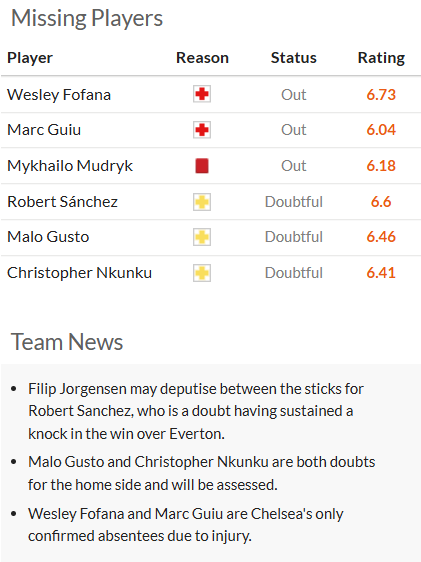The width and height of the screenshot is (421, 562).
Task: Click the Missing Players heading
Action: 87,18
